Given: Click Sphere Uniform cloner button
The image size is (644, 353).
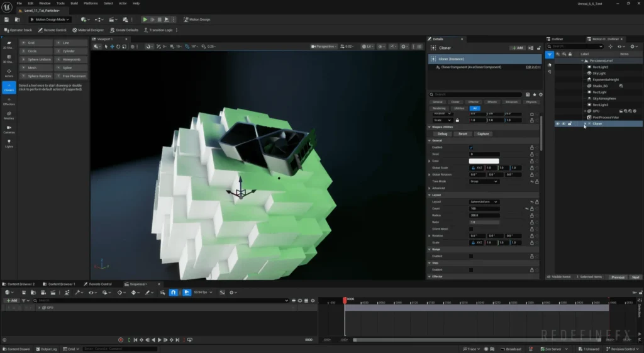Looking at the screenshot, I should (36, 59).
